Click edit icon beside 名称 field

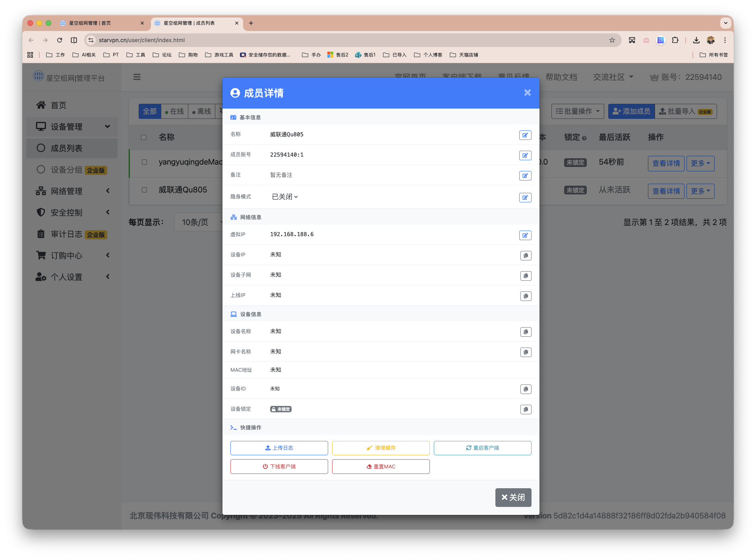click(525, 135)
